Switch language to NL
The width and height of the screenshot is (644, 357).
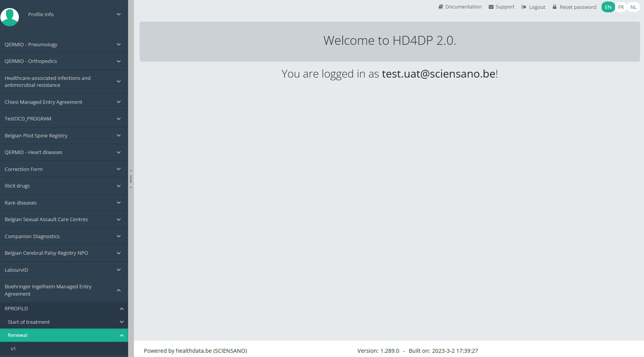click(x=633, y=7)
